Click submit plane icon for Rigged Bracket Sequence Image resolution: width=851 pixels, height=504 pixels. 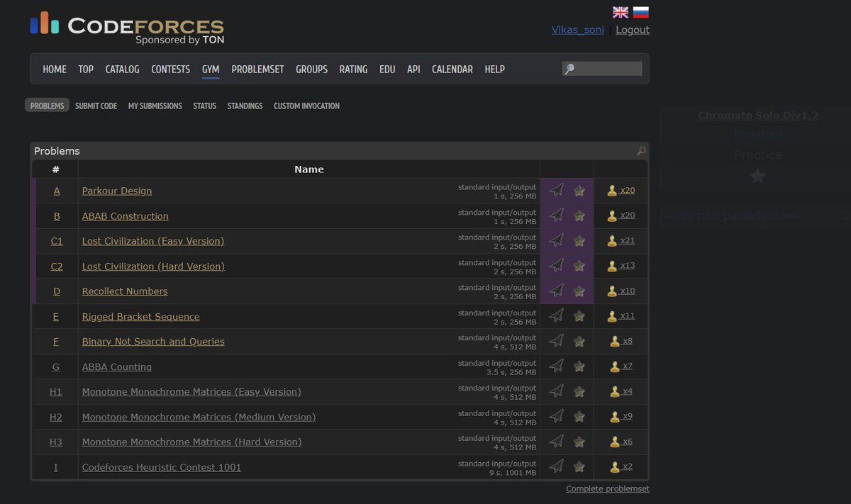click(557, 316)
